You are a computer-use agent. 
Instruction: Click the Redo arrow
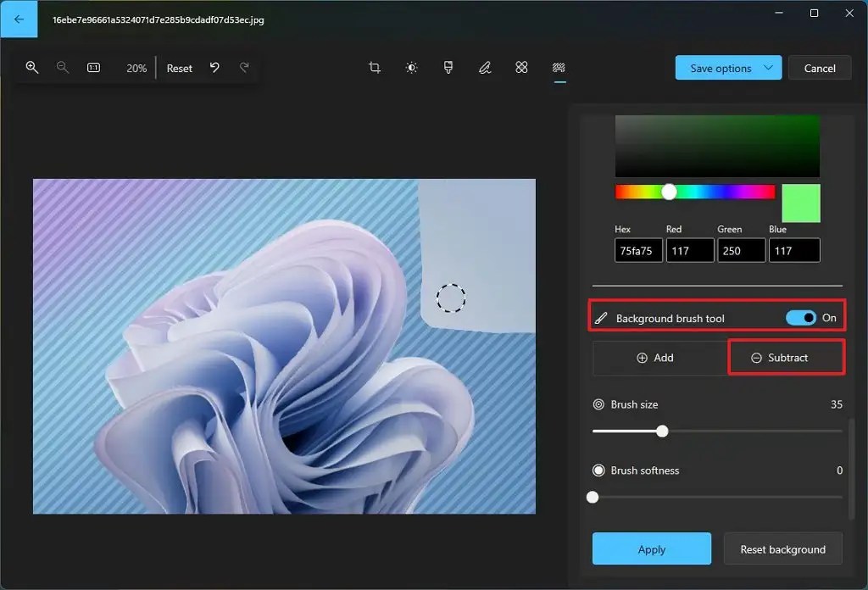(246, 68)
